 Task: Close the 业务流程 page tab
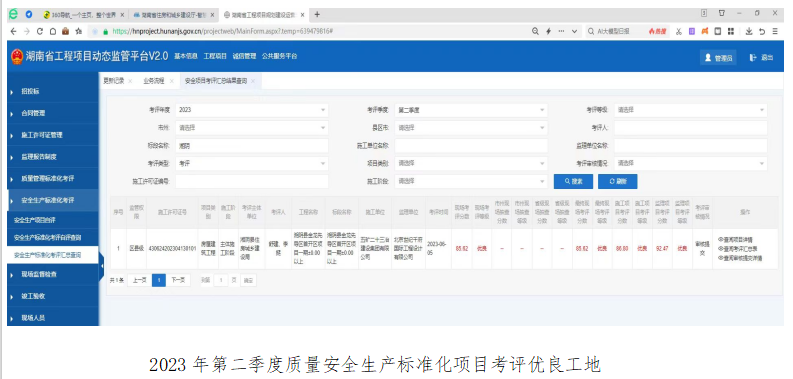click(x=172, y=81)
